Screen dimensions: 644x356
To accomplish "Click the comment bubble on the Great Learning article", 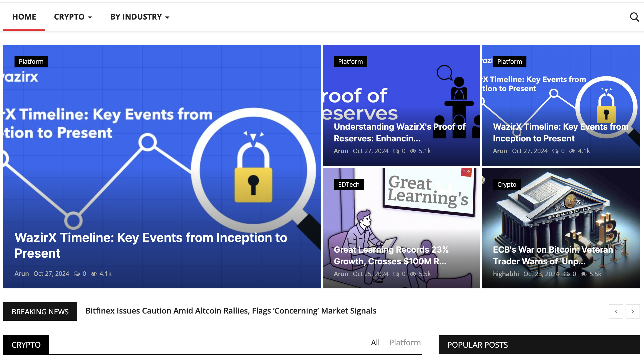I will point(396,274).
